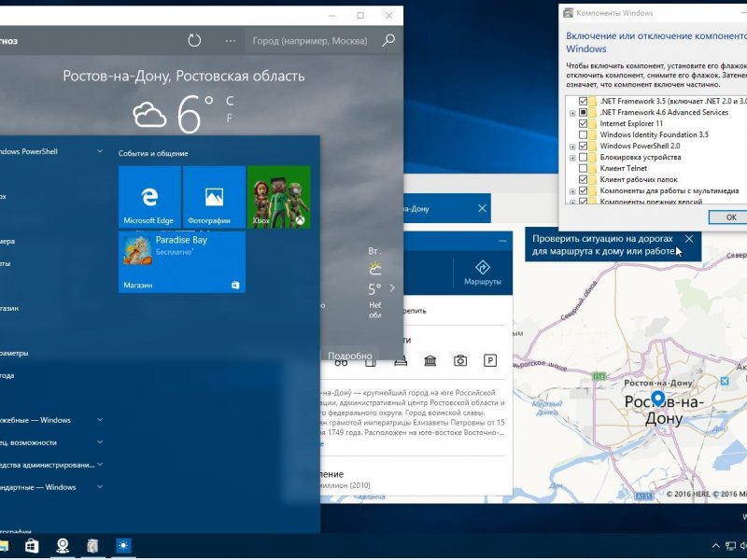Switch temperature units to Fahrenheit
The image size is (747, 560).
pos(230,118)
